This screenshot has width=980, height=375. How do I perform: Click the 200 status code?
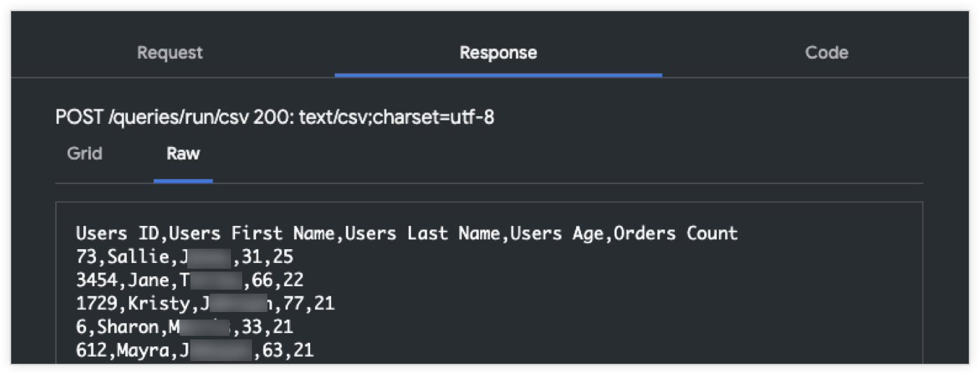[x=271, y=117]
